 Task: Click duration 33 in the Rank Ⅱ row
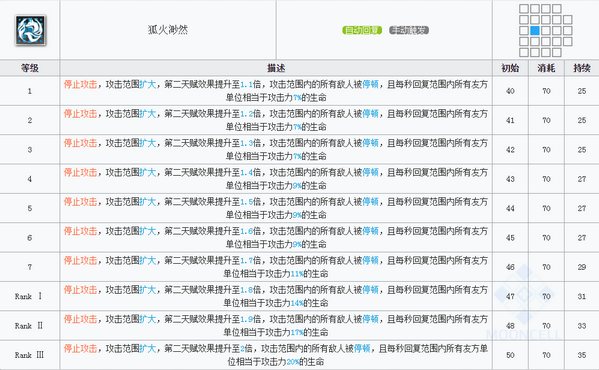pos(582,326)
